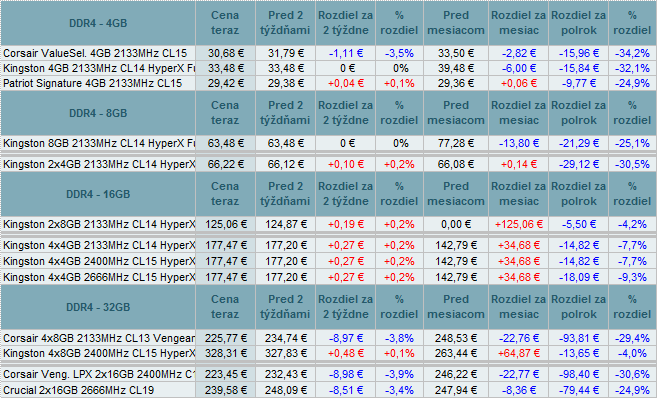The width and height of the screenshot is (657, 398).
Task: Click Kingston 4GB 2133MHz CL14 HyperX product name
Action: coord(99,68)
